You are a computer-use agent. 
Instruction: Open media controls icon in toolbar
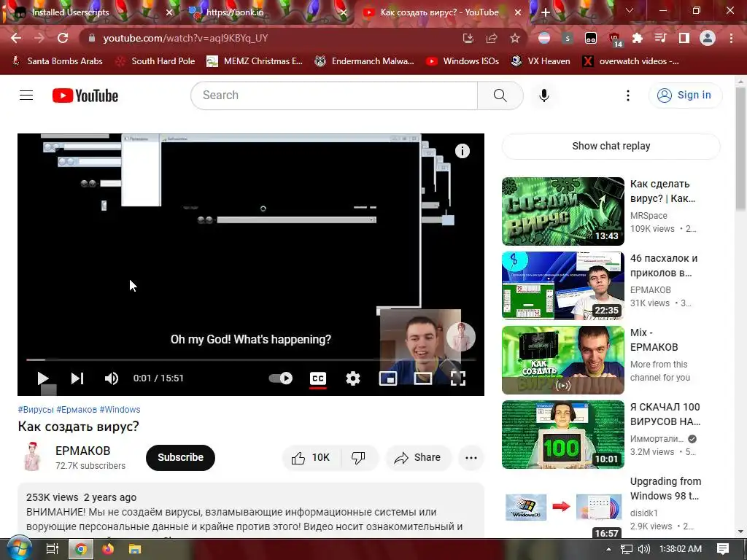click(x=661, y=38)
